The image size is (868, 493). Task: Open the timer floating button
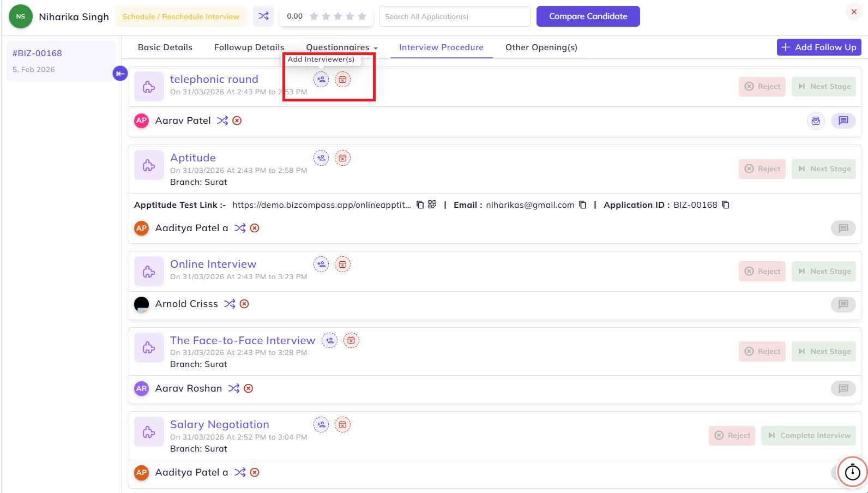click(852, 472)
